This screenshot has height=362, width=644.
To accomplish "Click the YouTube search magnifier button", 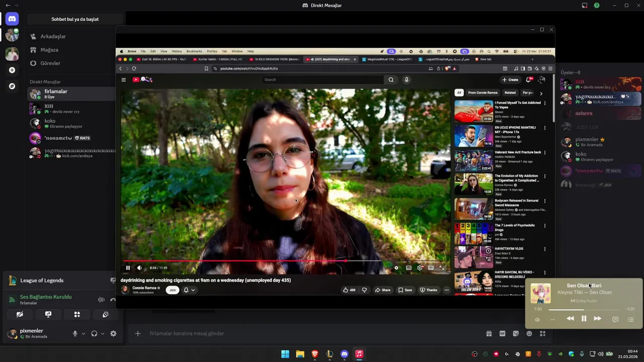I will [391, 79].
